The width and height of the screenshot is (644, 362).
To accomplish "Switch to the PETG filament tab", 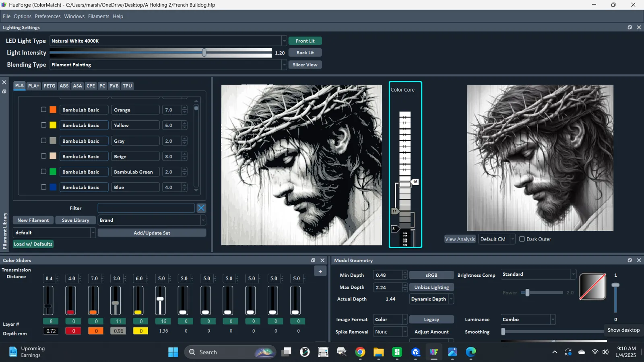I will coord(50,86).
